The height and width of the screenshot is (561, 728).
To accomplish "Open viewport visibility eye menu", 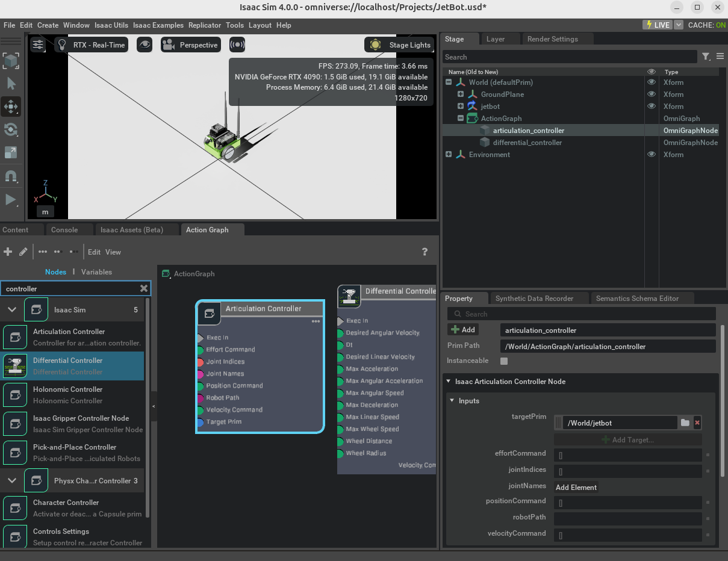I will pos(144,45).
